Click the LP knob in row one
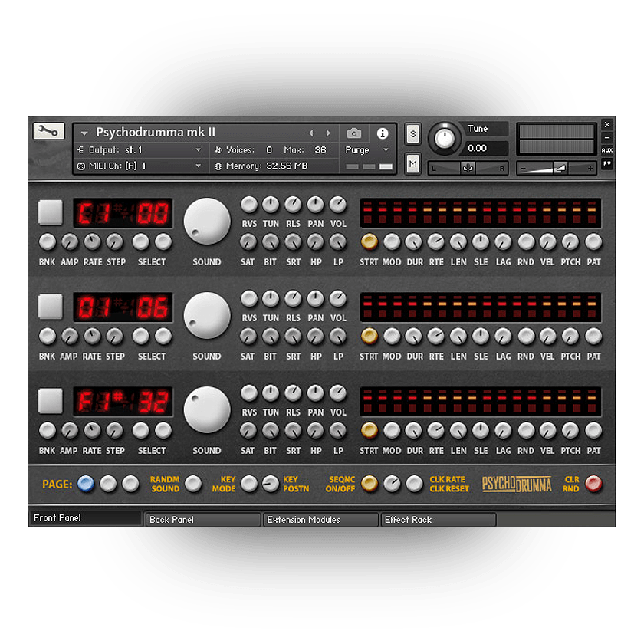Viewport: 644px width, 644px height. 338,242
